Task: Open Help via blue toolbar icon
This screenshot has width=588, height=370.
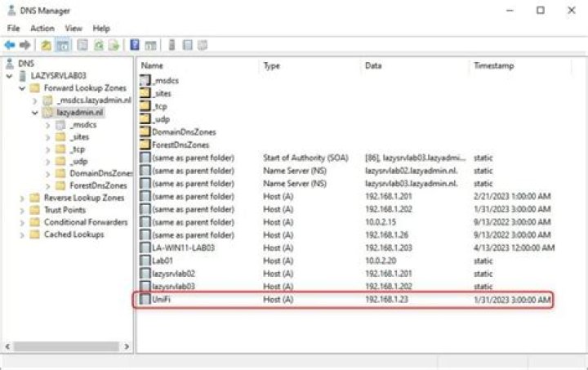Action: click(135, 45)
